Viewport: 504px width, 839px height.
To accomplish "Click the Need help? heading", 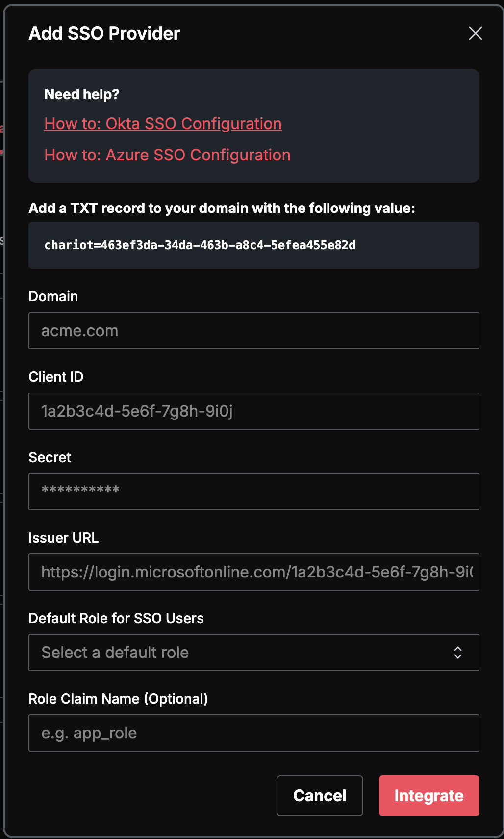I will [82, 94].
